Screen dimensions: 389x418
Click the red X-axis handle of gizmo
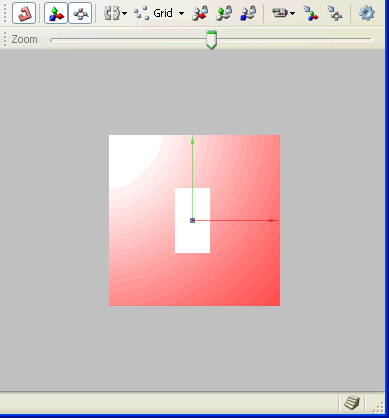pos(271,220)
